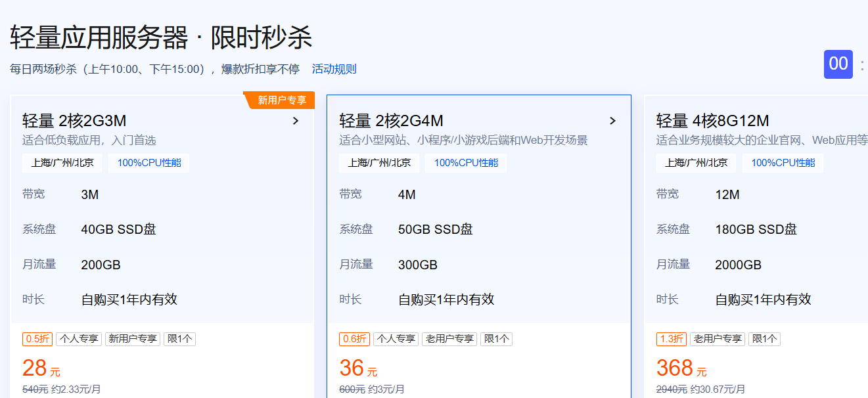This screenshot has width=868, height=398.
Task: Click 自购买1年内有效 in 2核2G4M card
Action: [x=446, y=299]
